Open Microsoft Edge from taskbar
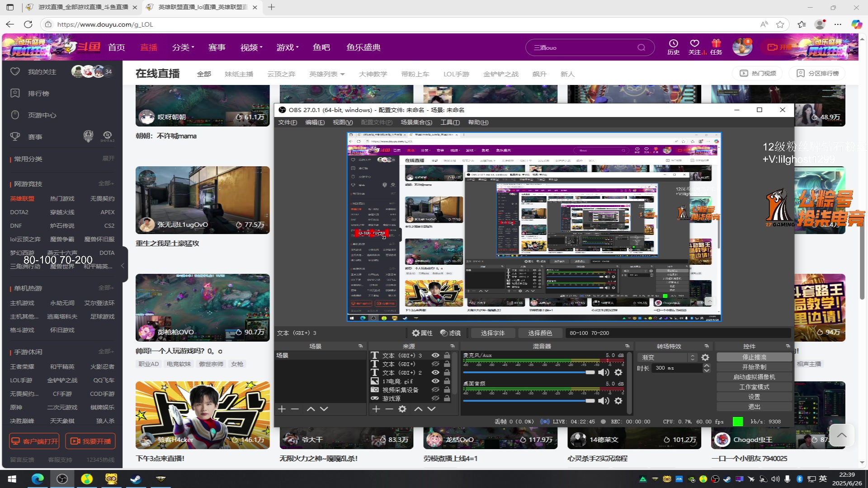The width and height of the screenshot is (868, 488). tap(38, 479)
